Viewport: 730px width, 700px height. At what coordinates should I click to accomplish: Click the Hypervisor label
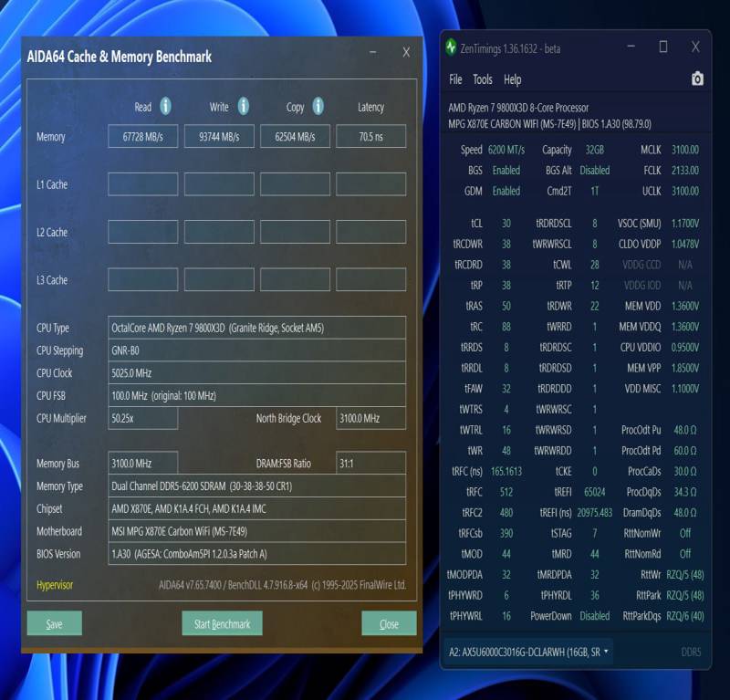pos(55,585)
